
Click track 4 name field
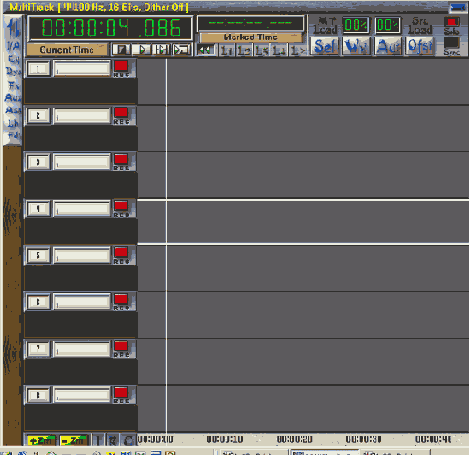coord(82,209)
